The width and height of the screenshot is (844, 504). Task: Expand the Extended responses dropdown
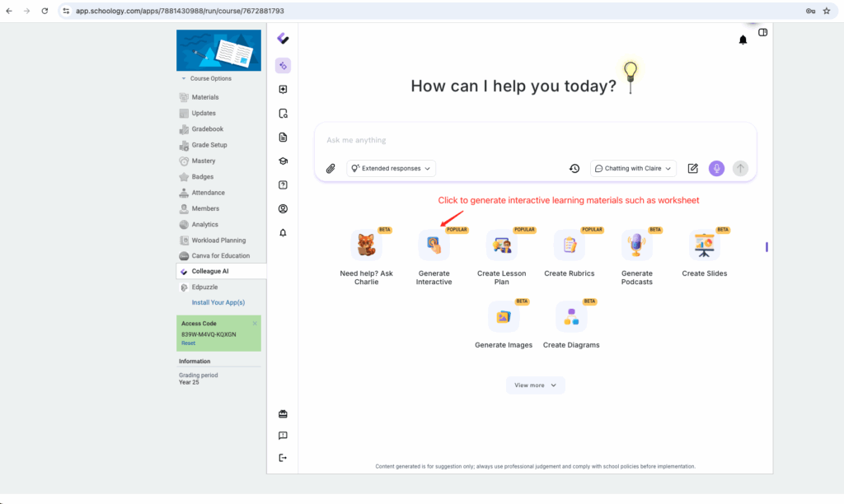coord(392,169)
